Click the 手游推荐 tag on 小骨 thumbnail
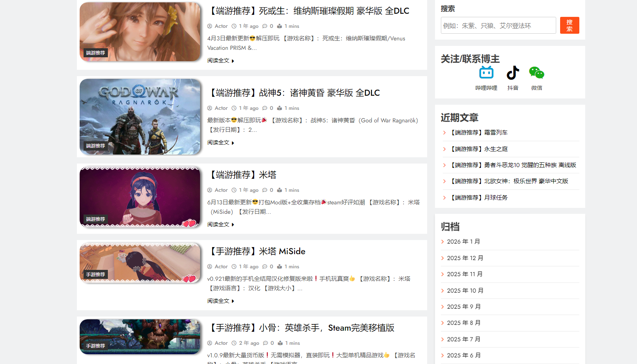 point(96,346)
